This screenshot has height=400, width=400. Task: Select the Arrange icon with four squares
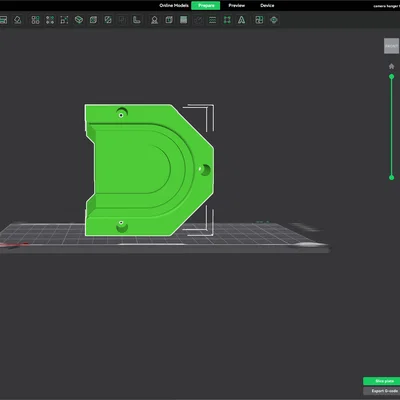(35, 20)
